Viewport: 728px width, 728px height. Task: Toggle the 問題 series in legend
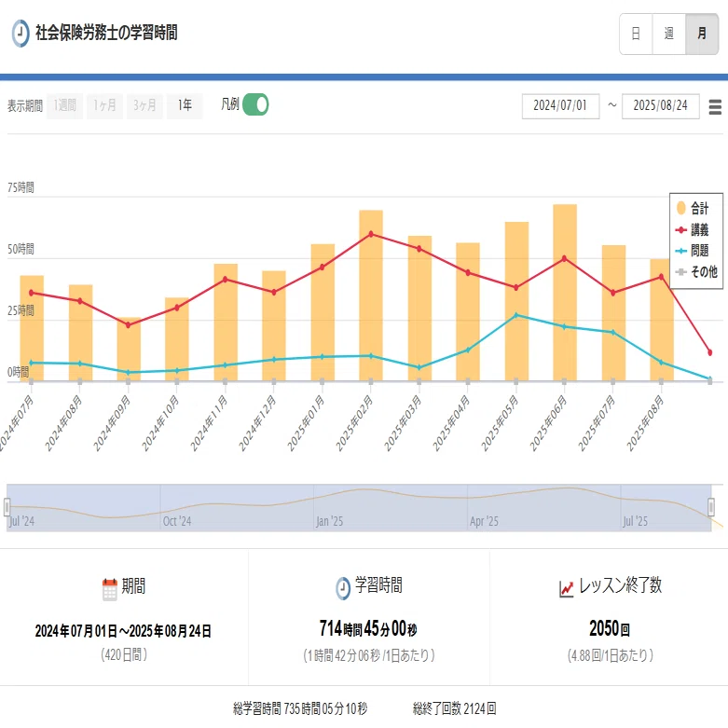pyautogui.click(x=693, y=251)
